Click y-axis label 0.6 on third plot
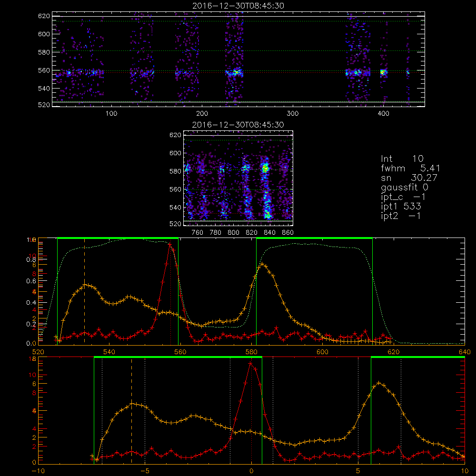This screenshot has height=476, width=476. pos(31,281)
